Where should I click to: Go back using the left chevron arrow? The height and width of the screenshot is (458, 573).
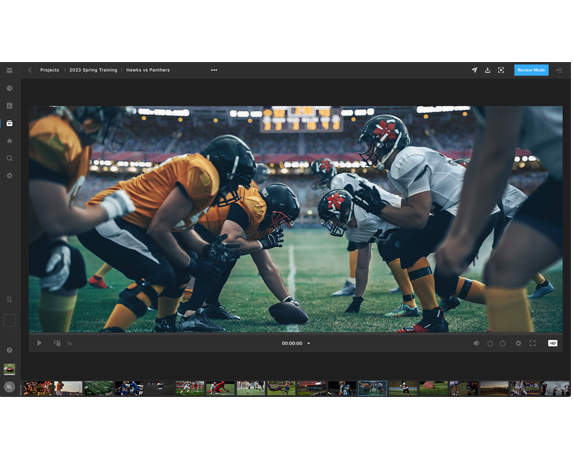[30, 70]
